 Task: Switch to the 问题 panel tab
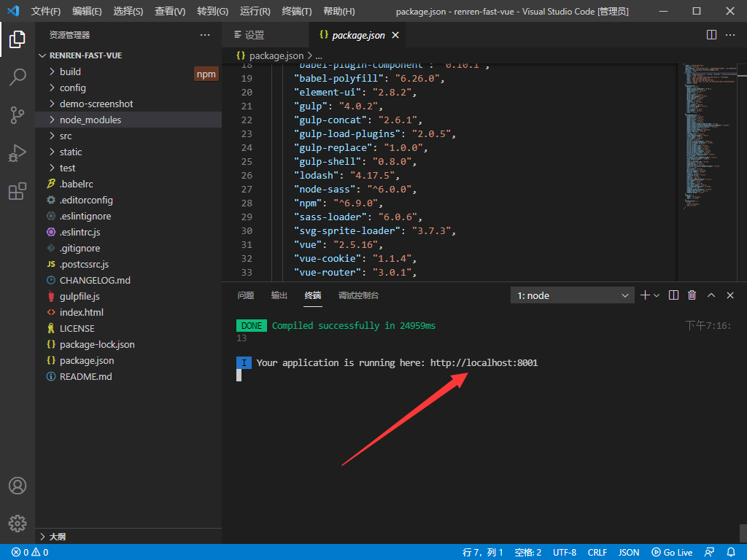click(x=246, y=295)
